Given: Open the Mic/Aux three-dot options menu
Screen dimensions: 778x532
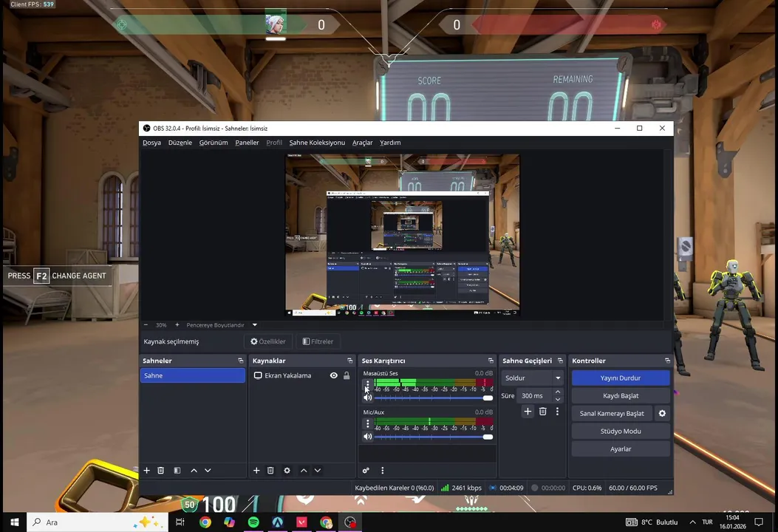Looking at the screenshot, I should coord(367,423).
